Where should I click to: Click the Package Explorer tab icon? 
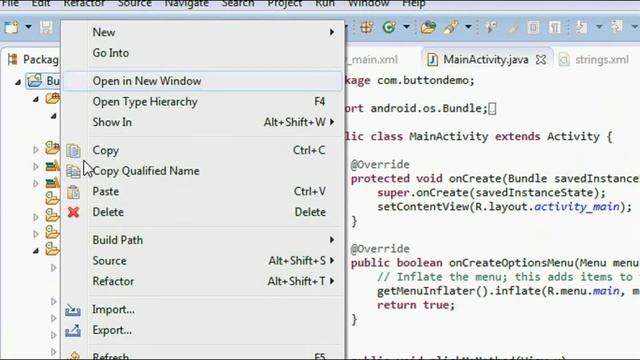[x=13, y=59]
